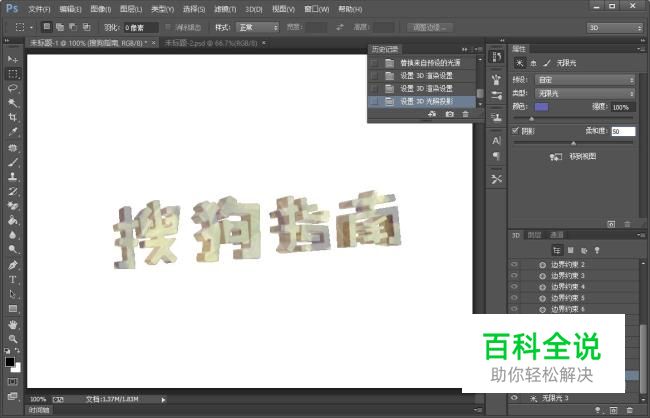
Task: Add new light to 3D scene
Action: 598,410
